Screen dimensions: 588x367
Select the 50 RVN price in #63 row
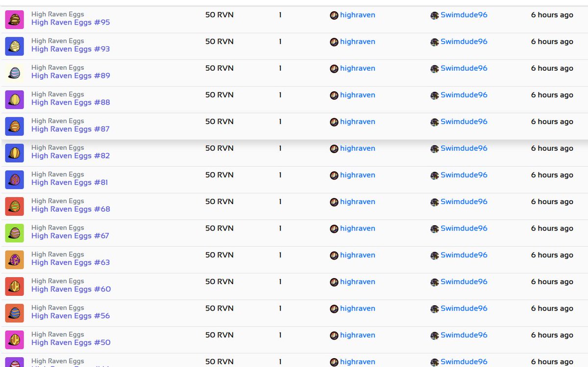coord(220,255)
